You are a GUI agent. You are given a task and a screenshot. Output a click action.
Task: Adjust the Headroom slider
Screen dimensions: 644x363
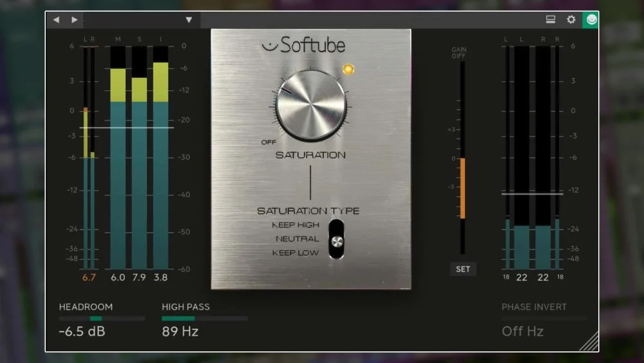coord(102,319)
